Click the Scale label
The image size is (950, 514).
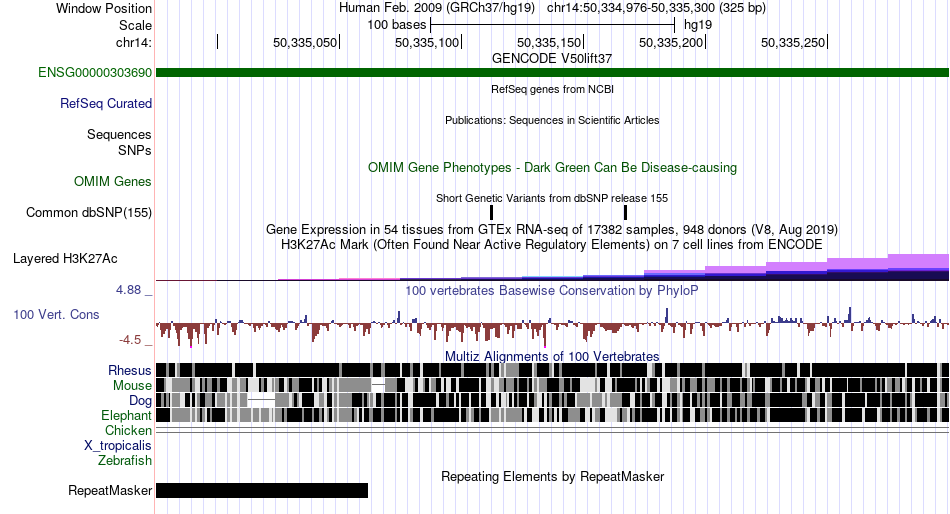click(x=135, y=25)
